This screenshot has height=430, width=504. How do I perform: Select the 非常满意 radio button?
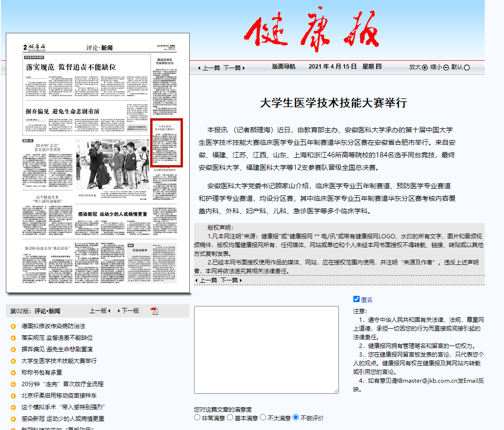click(x=197, y=417)
